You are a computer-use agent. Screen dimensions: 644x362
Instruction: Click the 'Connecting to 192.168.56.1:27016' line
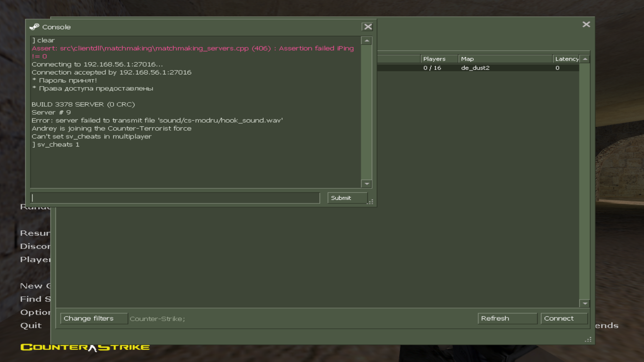point(97,64)
